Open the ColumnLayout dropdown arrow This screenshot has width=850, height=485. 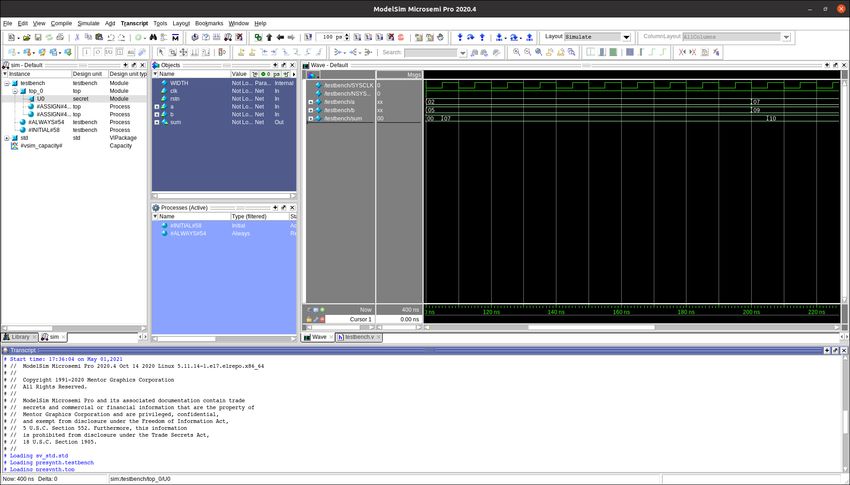pos(786,37)
